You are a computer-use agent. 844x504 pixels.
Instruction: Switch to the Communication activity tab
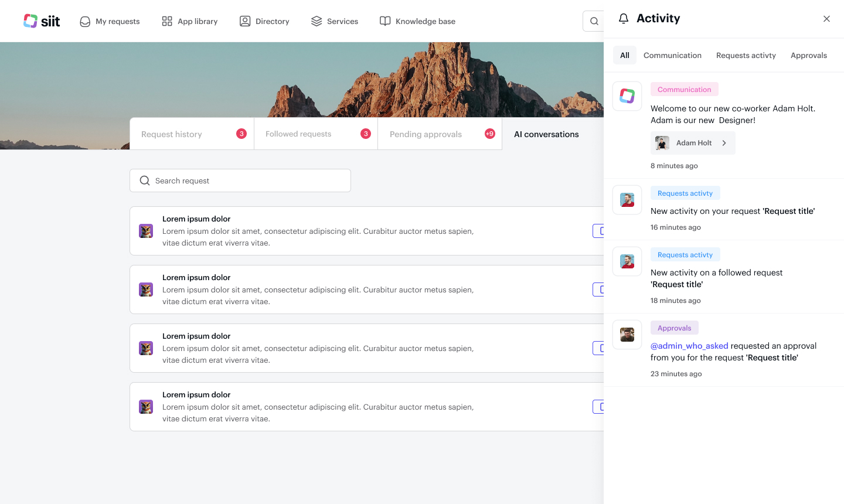tap(672, 55)
